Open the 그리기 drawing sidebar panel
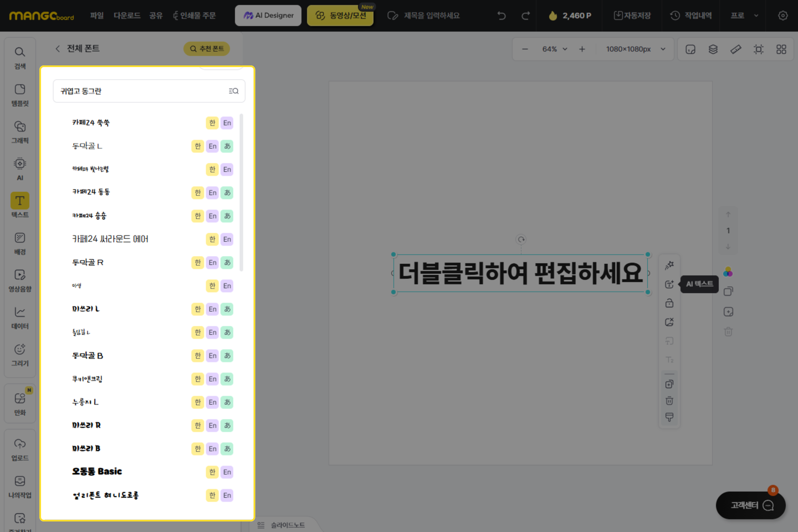 20,355
